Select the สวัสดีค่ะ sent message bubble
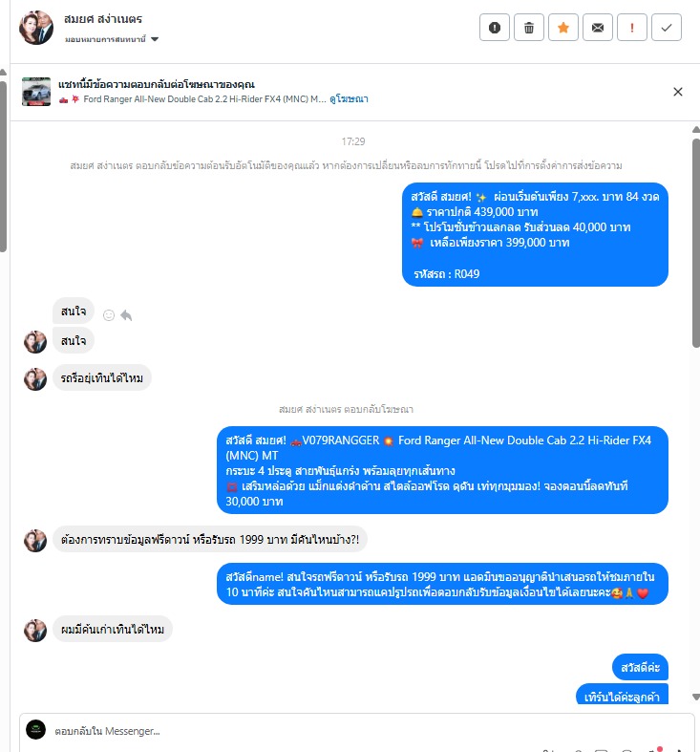Image resolution: width=700 pixels, height=752 pixels. [x=640, y=667]
